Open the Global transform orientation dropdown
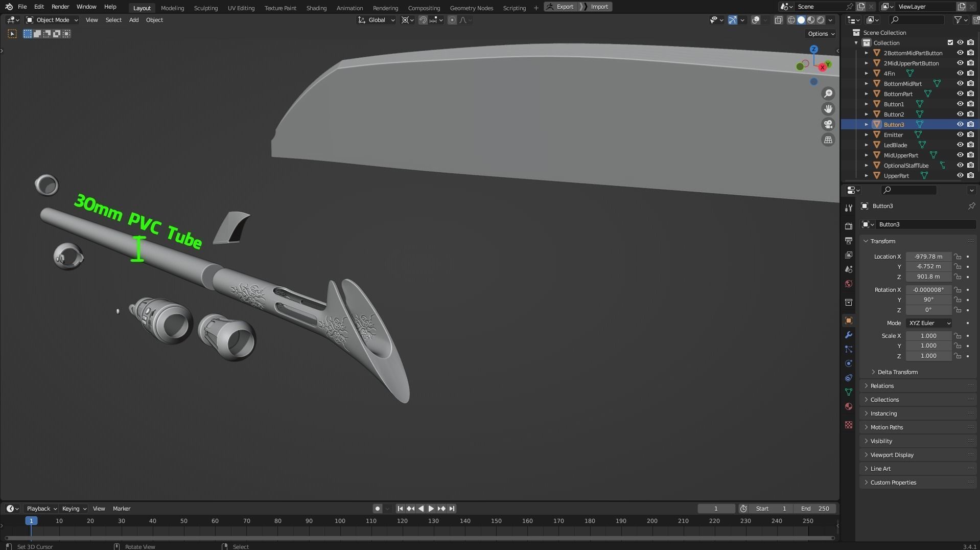Image resolution: width=980 pixels, height=550 pixels. tap(377, 20)
